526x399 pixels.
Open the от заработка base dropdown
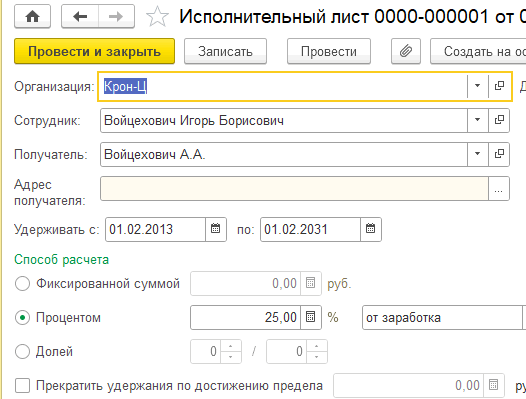[524, 317]
